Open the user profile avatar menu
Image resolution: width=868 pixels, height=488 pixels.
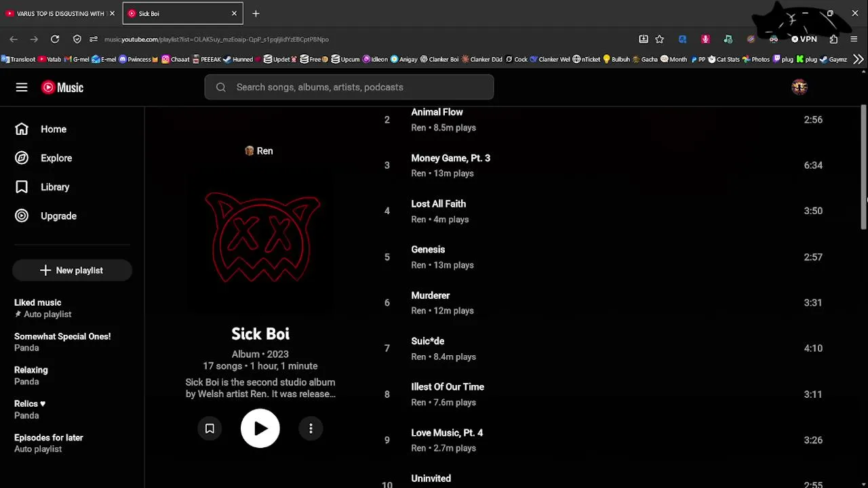[800, 87]
